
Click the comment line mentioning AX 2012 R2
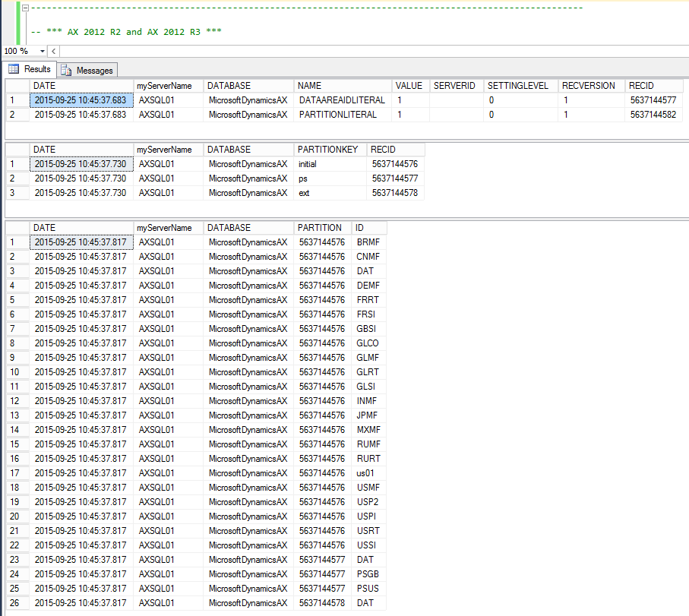[126, 31]
